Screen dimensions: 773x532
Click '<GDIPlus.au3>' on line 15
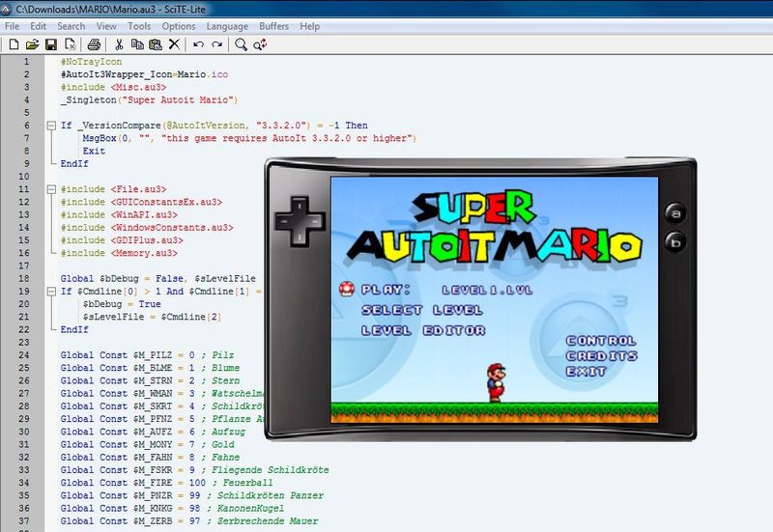[147, 240]
